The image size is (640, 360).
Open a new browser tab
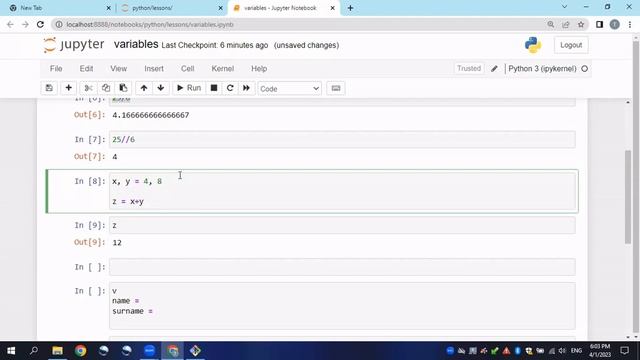click(x=351, y=8)
